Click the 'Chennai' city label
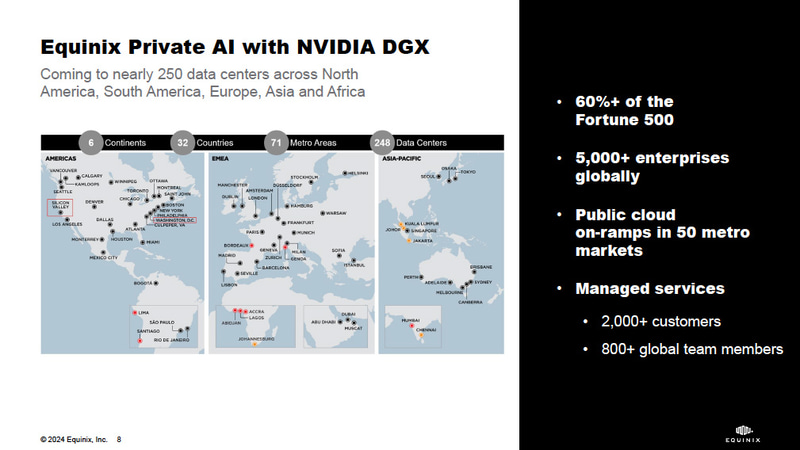The height and width of the screenshot is (450, 800). [x=426, y=330]
